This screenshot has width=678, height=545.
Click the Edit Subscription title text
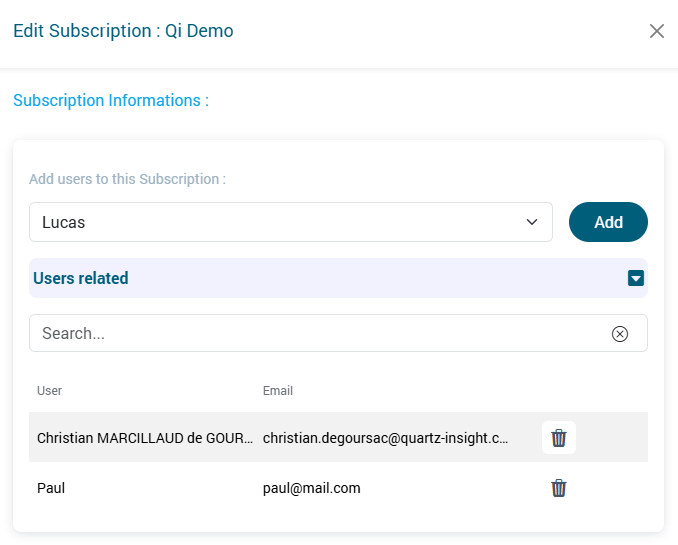tap(82, 31)
